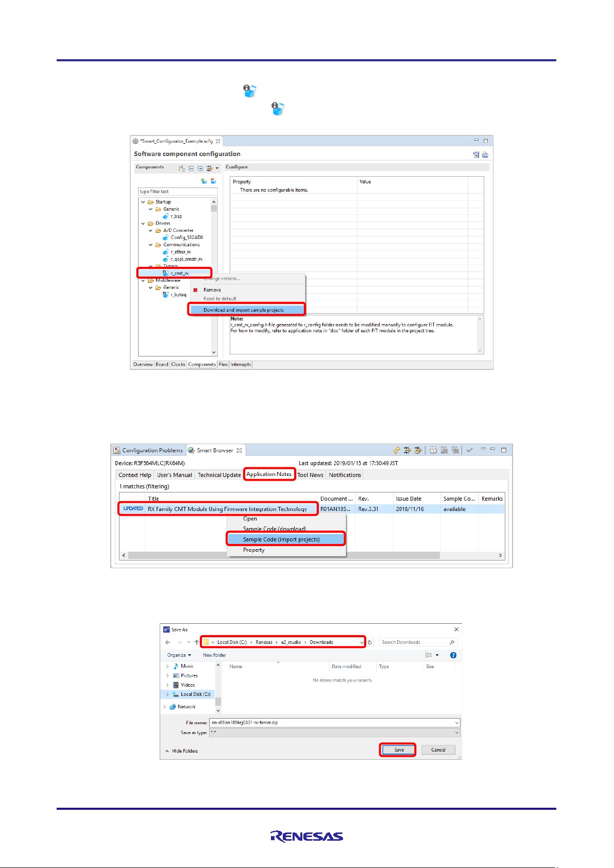Viewport: 614px width, 868px height.
Task: Click the Issue Date column header
Action: pyautogui.click(x=408, y=499)
